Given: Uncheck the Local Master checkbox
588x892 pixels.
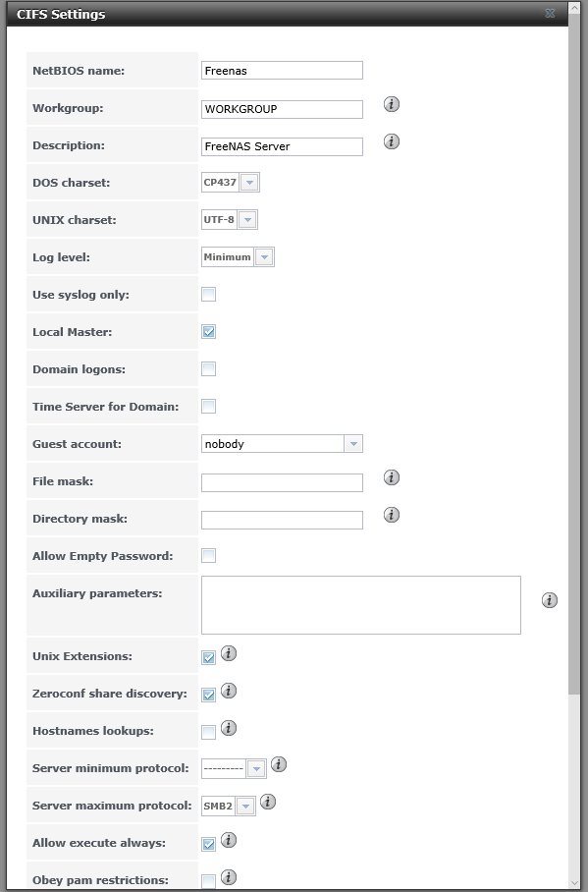Looking at the screenshot, I should point(209,332).
